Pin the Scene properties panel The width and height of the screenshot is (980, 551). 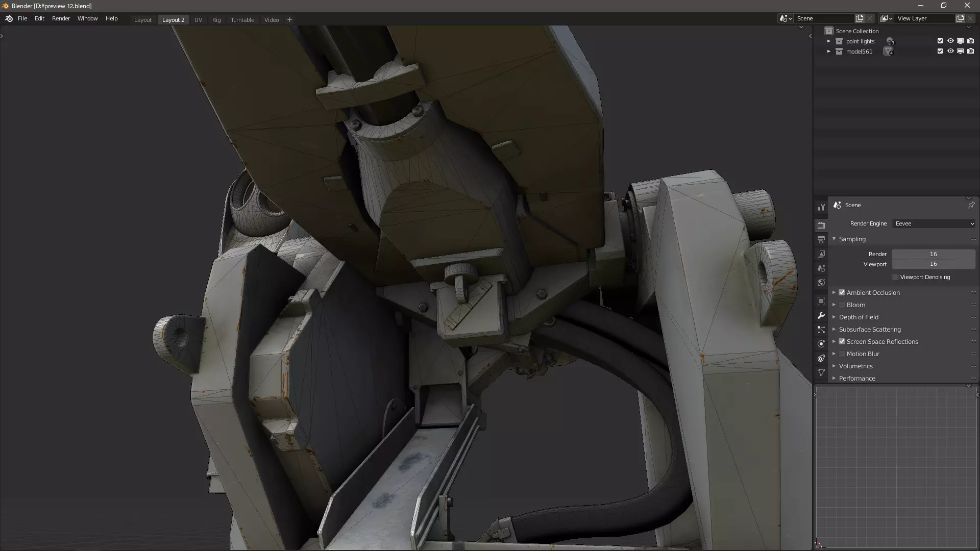click(971, 205)
